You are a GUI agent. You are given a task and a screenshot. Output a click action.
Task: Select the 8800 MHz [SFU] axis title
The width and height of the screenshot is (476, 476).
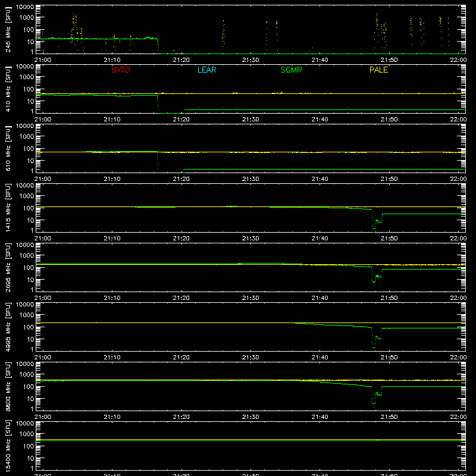[8, 386]
